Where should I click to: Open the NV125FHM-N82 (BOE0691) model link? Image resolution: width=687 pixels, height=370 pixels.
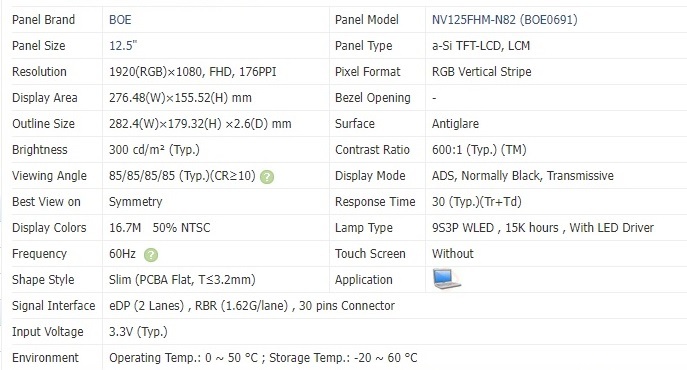(504, 20)
